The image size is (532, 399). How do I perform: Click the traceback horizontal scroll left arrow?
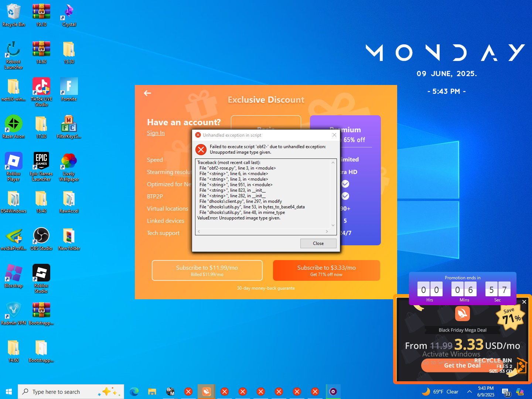[199, 231]
